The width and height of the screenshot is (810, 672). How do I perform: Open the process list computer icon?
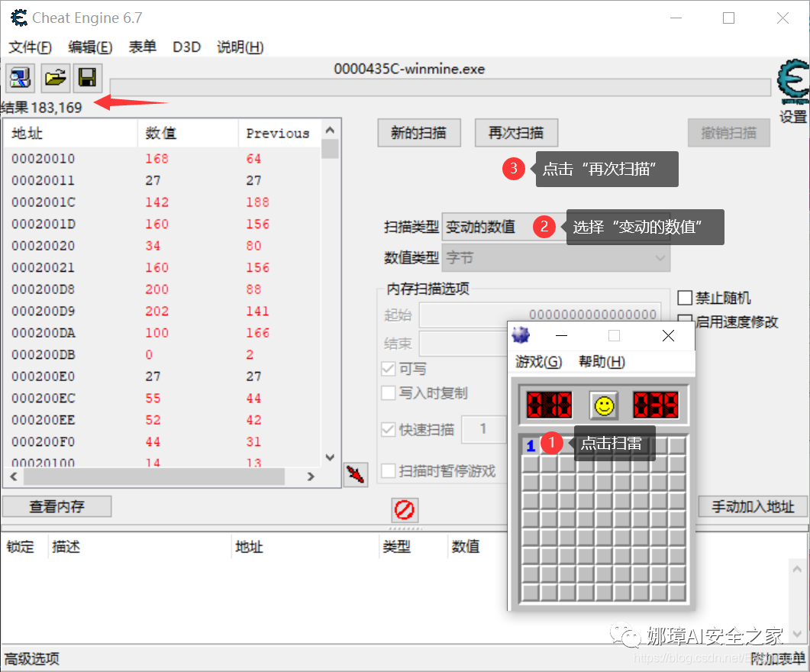click(20, 78)
